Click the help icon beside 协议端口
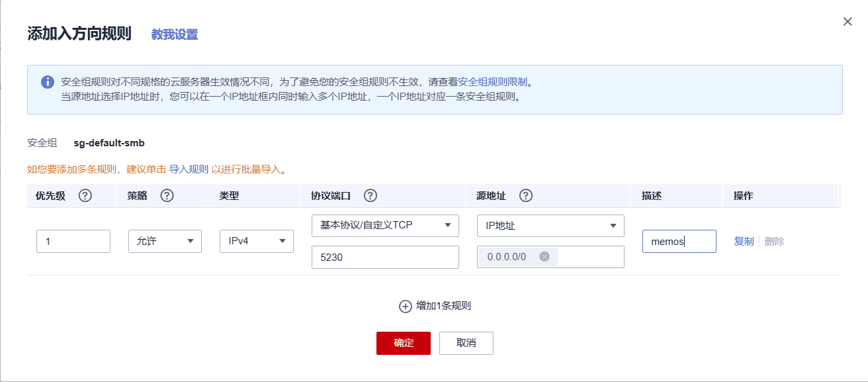The height and width of the screenshot is (382, 868). pos(370,195)
